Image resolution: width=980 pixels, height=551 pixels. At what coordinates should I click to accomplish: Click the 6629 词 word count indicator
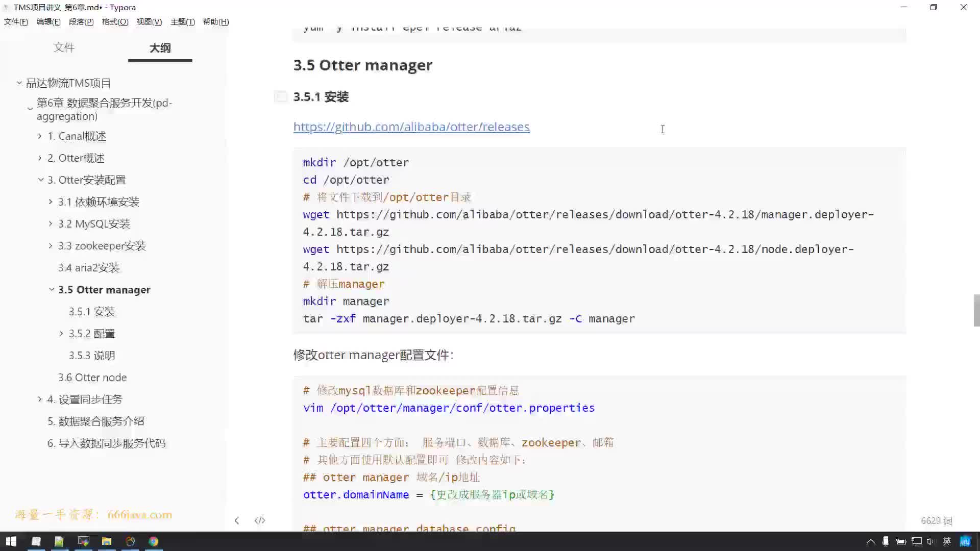936,520
